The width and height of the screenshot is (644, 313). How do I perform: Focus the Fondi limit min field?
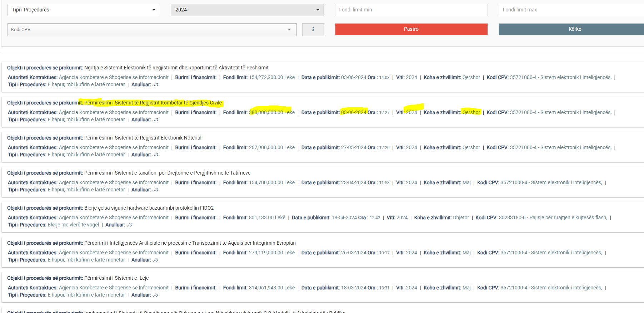411,10
